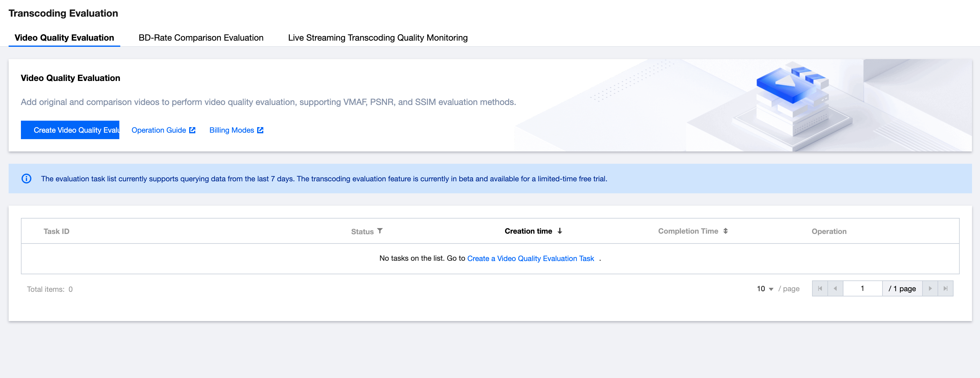Screen dimensions: 980x378
Task: Click Create a Video Quality Evaluation Task link
Action: pos(530,259)
